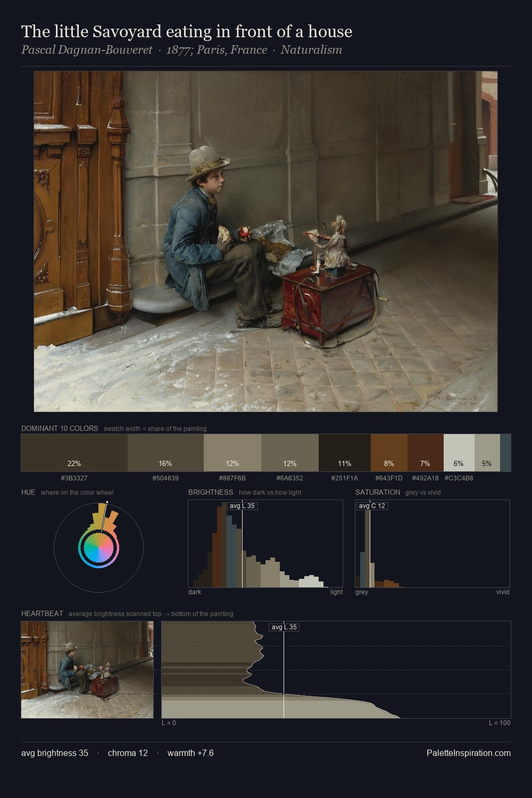Click the avg brightness 35 footer stat
The height and width of the screenshot is (798, 532).
pos(55,753)
